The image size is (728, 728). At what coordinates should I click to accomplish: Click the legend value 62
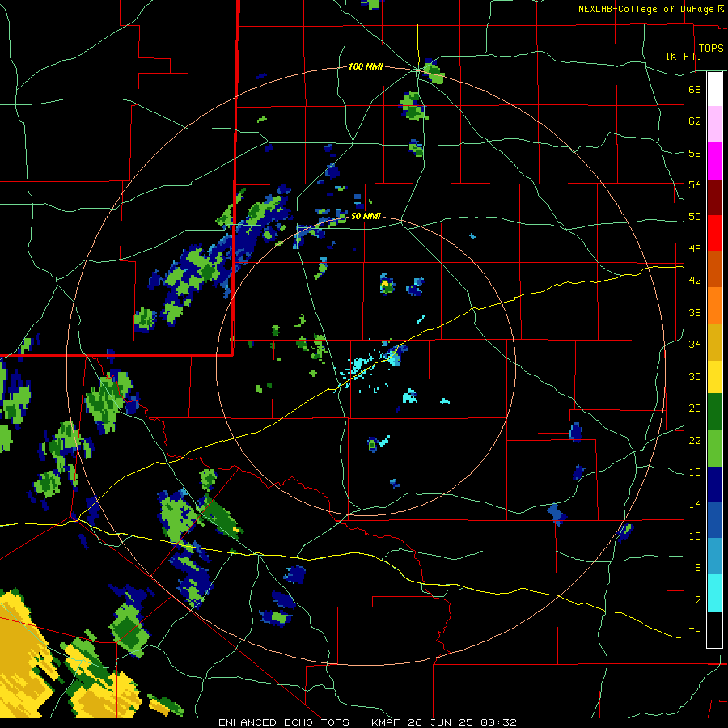(695, 121)
